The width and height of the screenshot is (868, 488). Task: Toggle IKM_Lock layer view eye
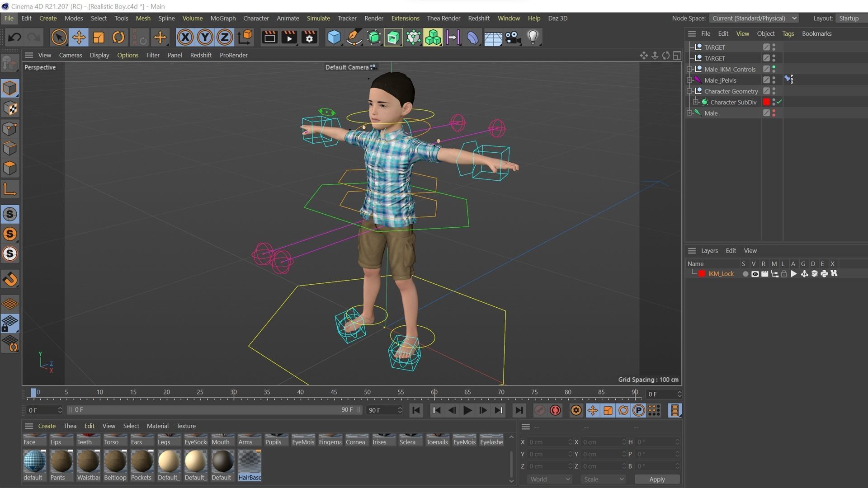[x=755, y=274]
